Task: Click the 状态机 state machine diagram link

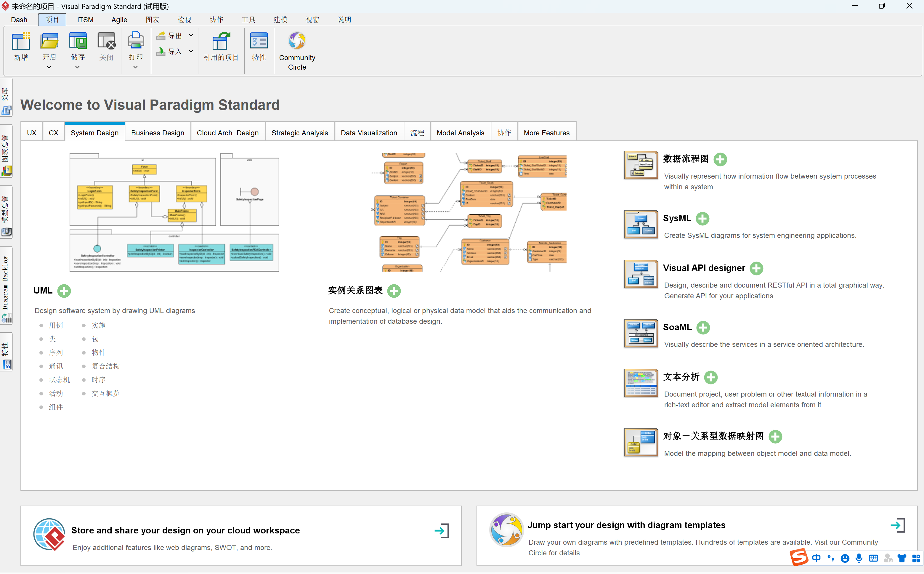Action: (59, 380)
